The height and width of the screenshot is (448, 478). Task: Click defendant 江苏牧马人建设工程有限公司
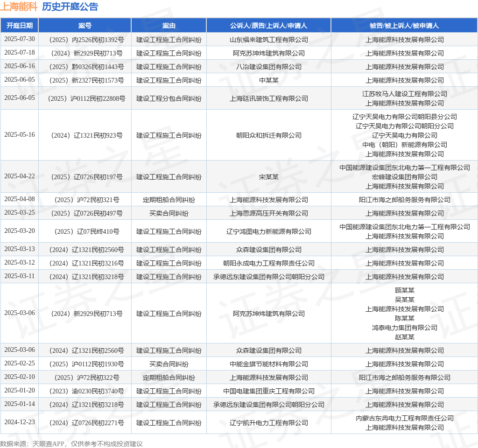click(x=405, y=94)
